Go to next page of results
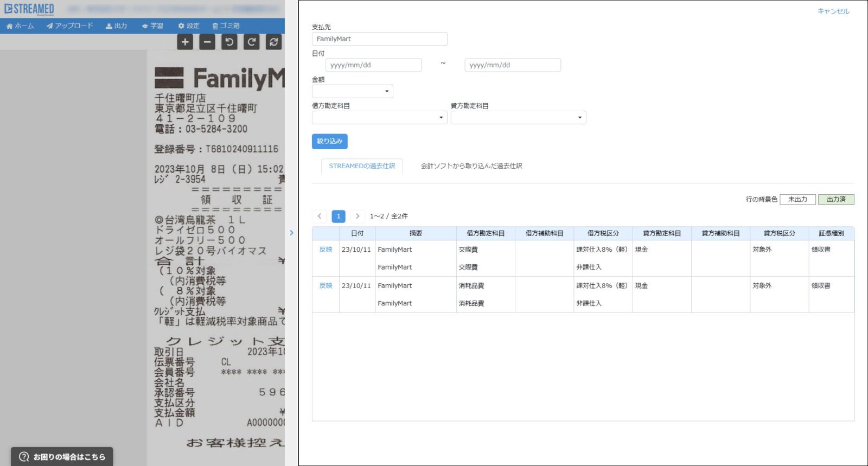Image resolution: width=868 pixels, height=466 pixels. point(358,216)
